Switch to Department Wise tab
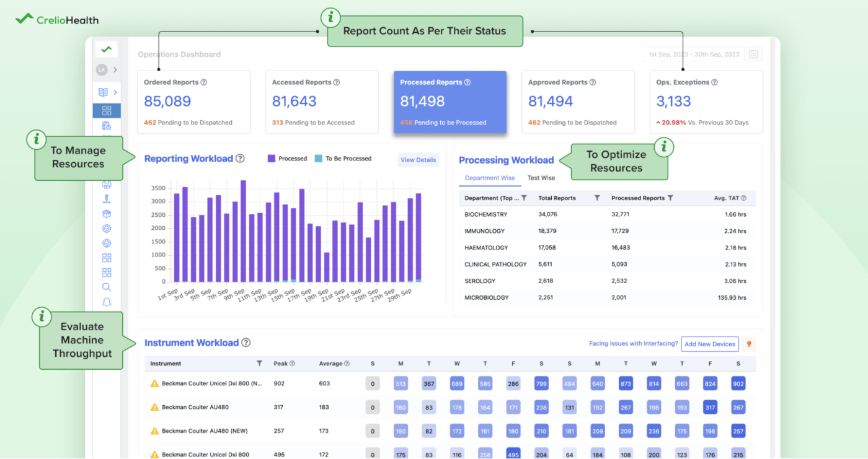Image resolution: width=868 pixels, height=459 pixels. [490, 178]
